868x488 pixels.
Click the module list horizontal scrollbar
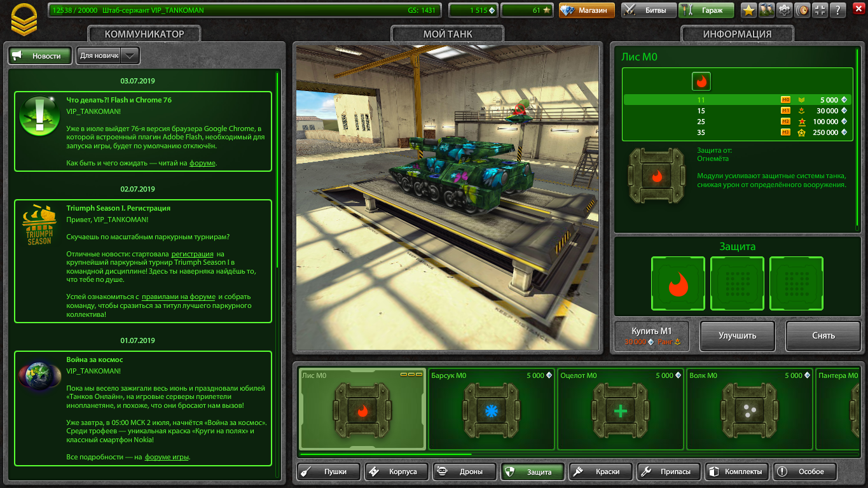click(386, 454)
